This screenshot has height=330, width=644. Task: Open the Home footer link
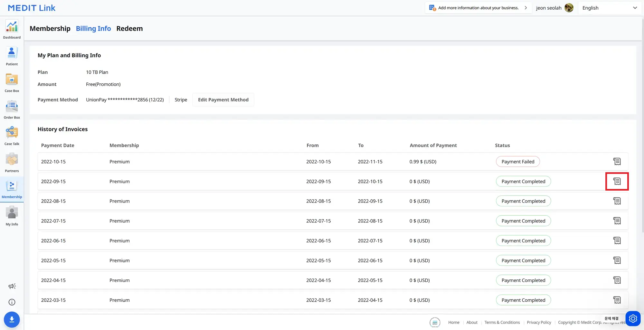[x=454, y=322]
